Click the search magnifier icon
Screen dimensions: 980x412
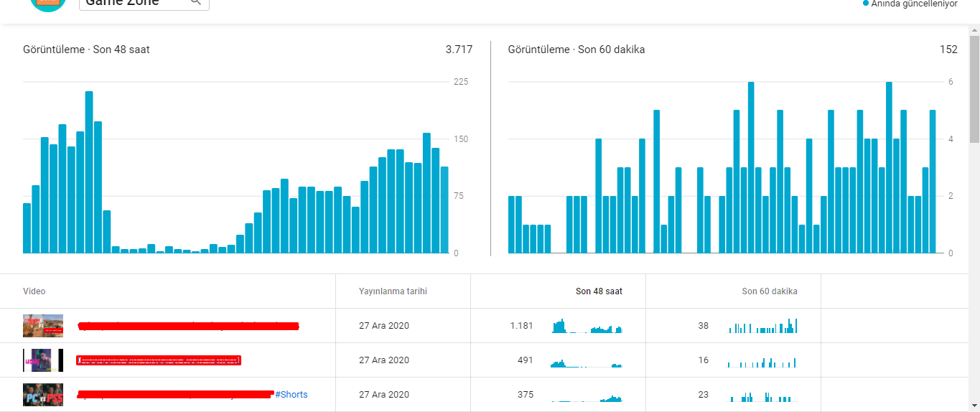click(x=196, y=2)
